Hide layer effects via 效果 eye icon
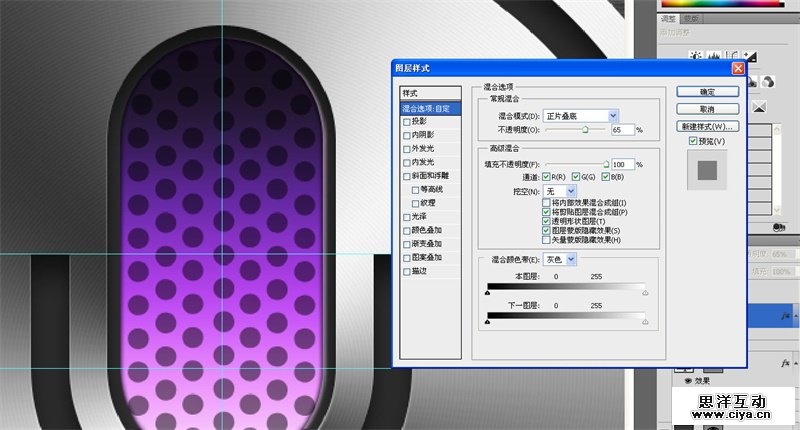800x430 pixels. [688, 381]
